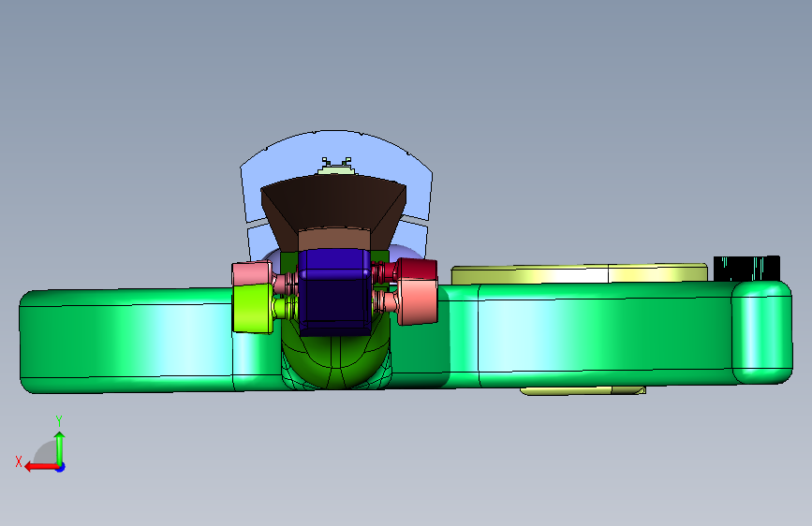Click the blue origin dot of the axis triad
Viewport: 812px width, 526px height.
point(61,467)
